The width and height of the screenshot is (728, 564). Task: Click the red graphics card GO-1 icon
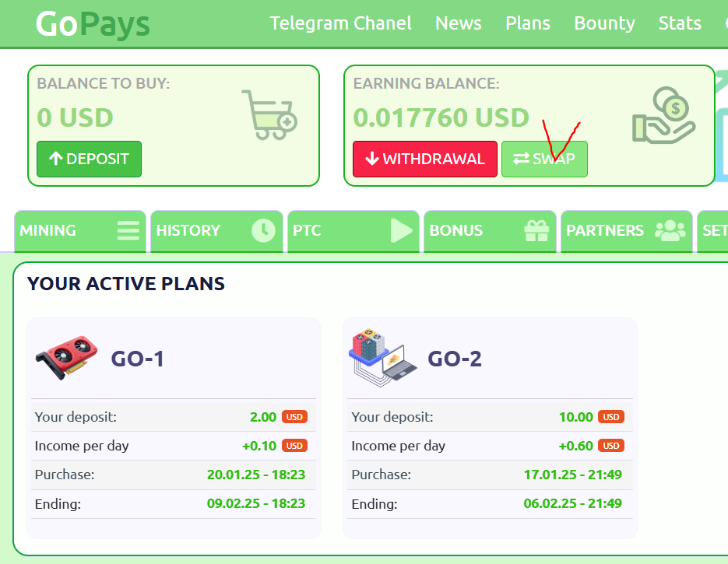67,358
